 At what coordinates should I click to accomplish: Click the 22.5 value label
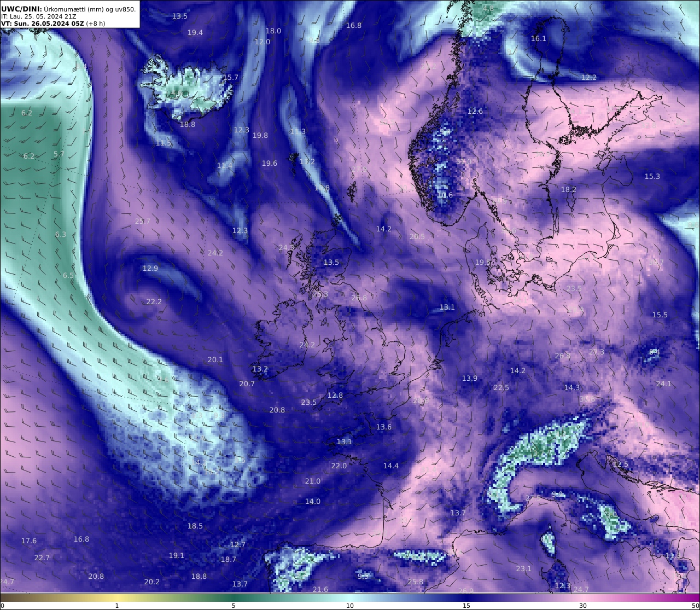click(x=501, y=388)
